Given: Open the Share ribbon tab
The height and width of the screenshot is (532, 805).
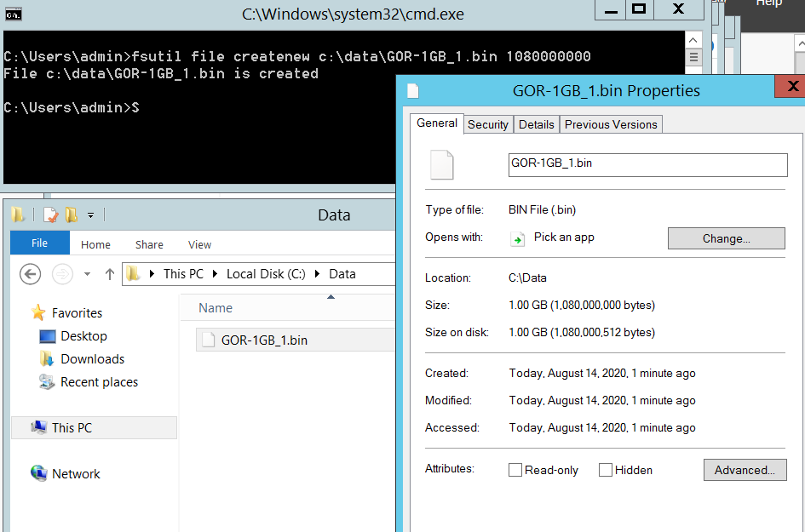Looking at the screenshot, I should [149, 244].
